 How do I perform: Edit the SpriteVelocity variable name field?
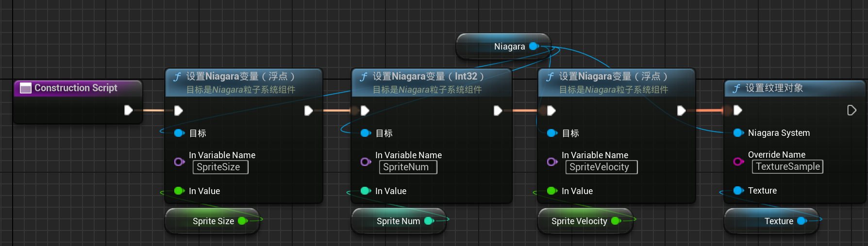601,167
